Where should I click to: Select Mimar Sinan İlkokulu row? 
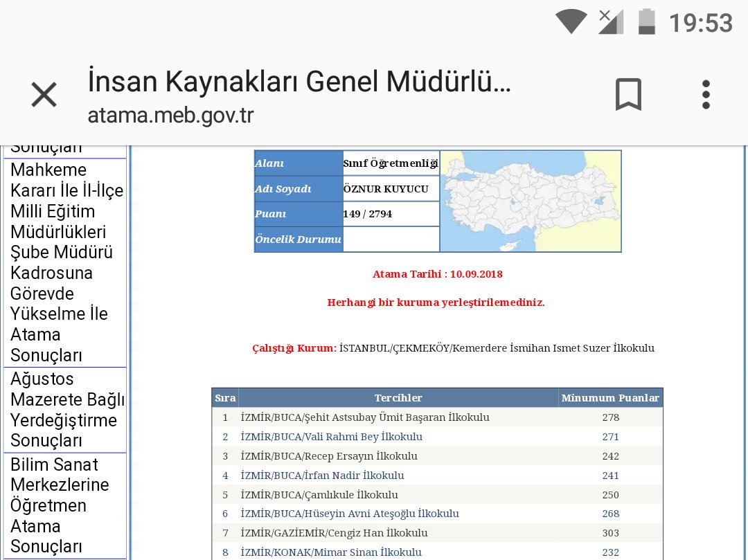tap(438, 552)
